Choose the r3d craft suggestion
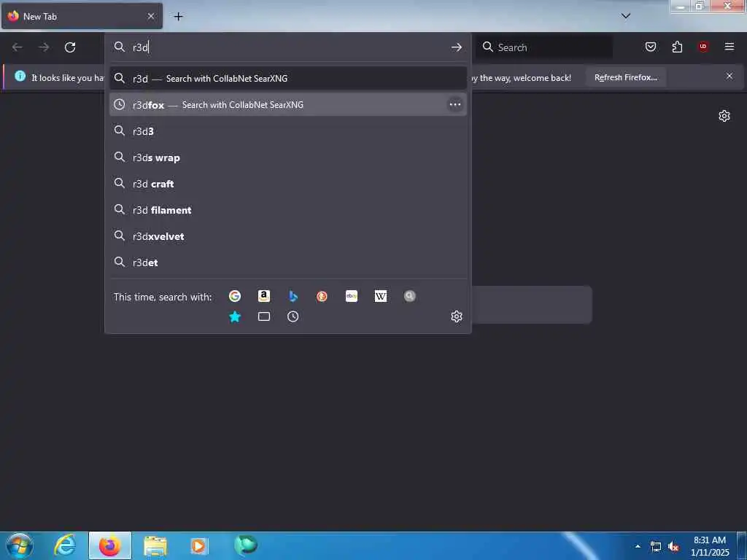The height and width of the screenshot is (560, 747). [287, 183]
